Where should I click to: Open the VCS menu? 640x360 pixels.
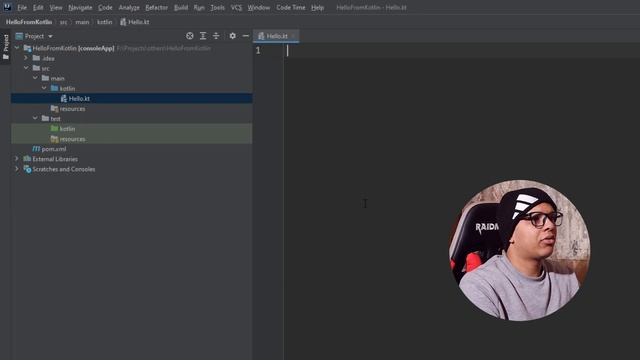coord(236,7)
